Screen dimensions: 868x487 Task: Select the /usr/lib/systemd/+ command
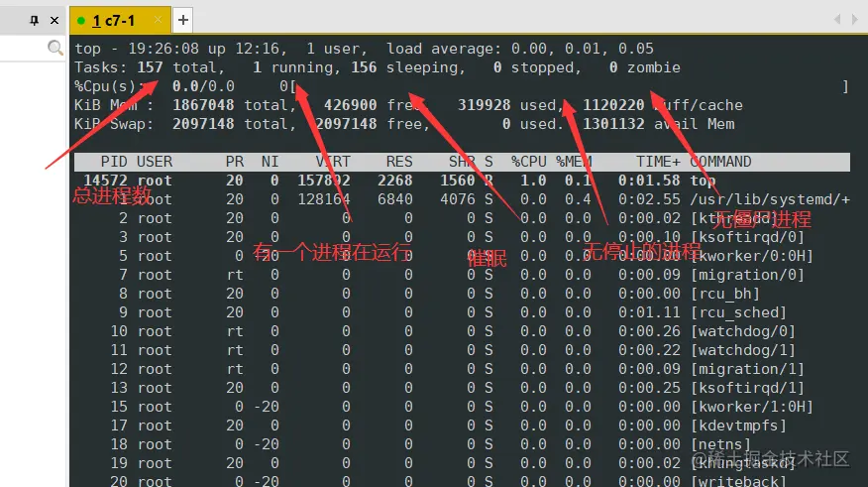click(770, 199)
